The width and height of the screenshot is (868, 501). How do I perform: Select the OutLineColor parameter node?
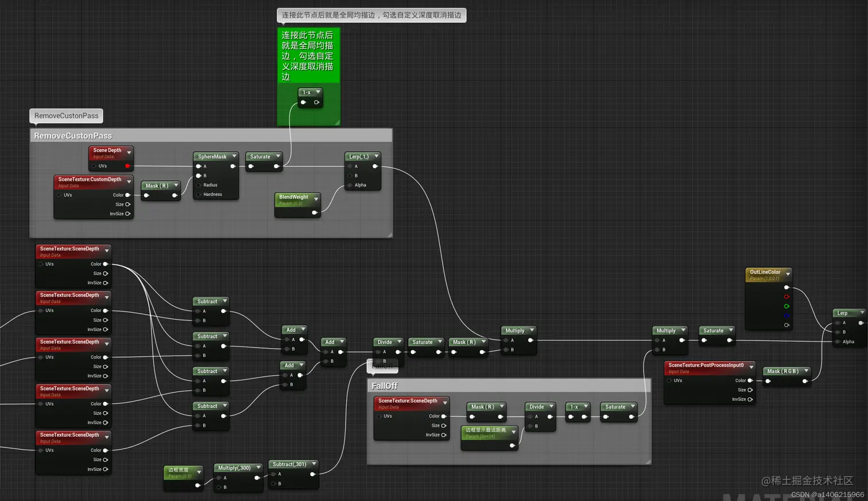(764, 272)
